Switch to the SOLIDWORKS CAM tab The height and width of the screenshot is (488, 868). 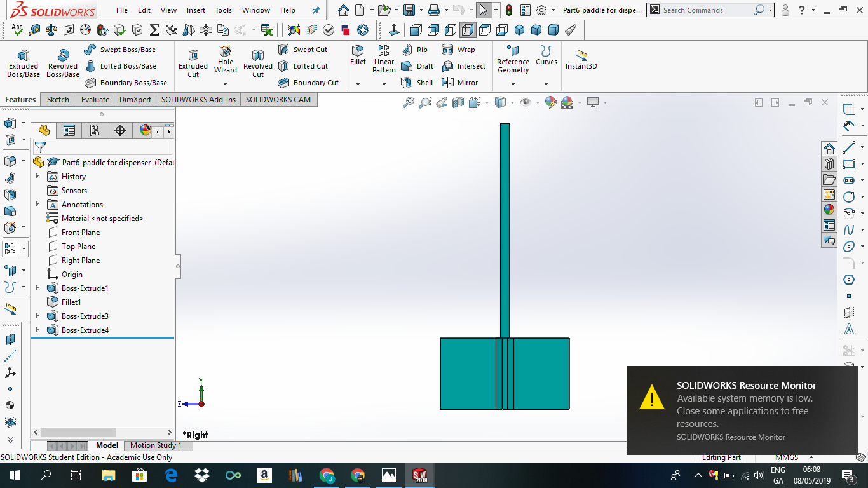click(278, 100)
